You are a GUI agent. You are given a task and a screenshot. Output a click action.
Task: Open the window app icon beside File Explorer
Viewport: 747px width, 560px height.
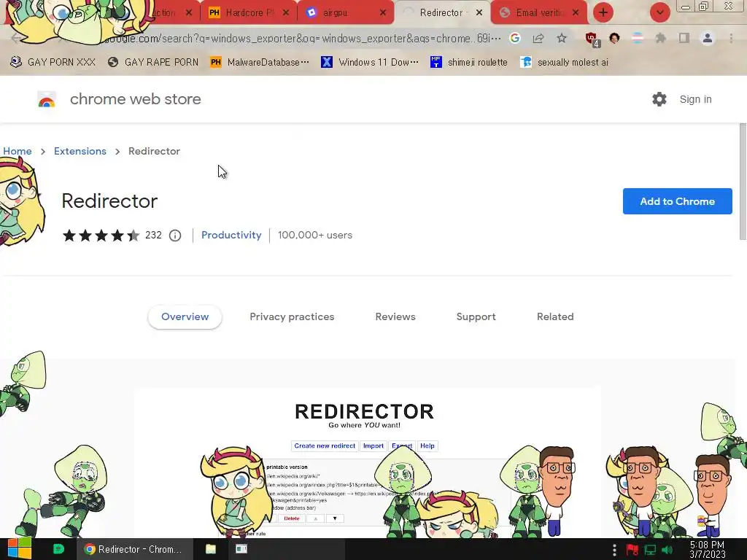(x=241, y=549)
